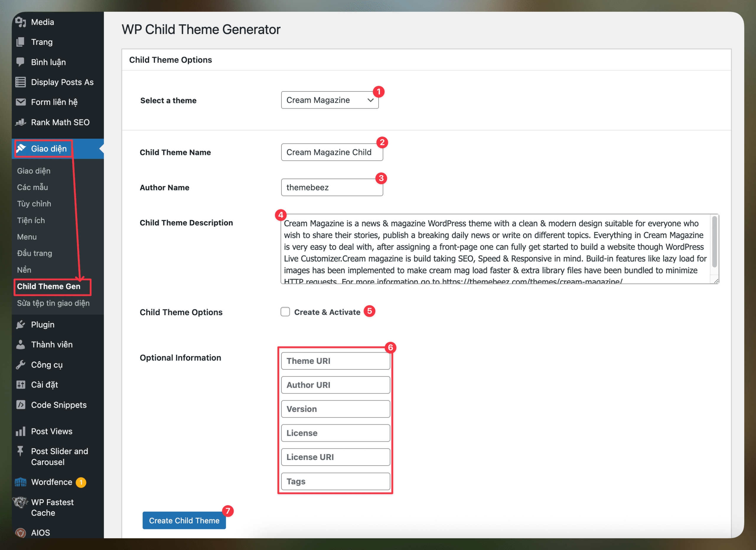The image size is (756, 550).
Task: Click the Plugin sidebar icon
Action: pos(21,324)
